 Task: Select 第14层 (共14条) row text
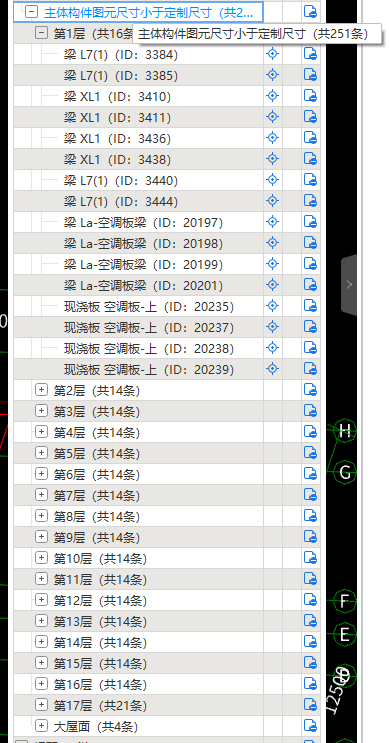pos(100,642)
